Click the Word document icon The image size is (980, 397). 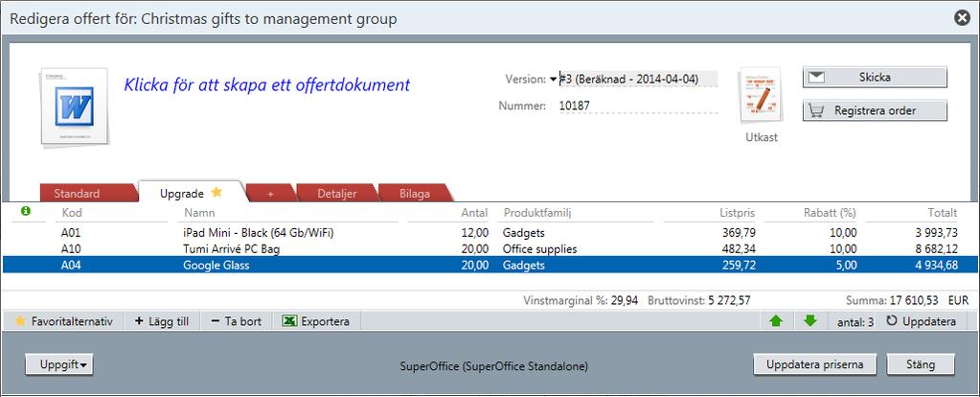[x=75, y=106]
